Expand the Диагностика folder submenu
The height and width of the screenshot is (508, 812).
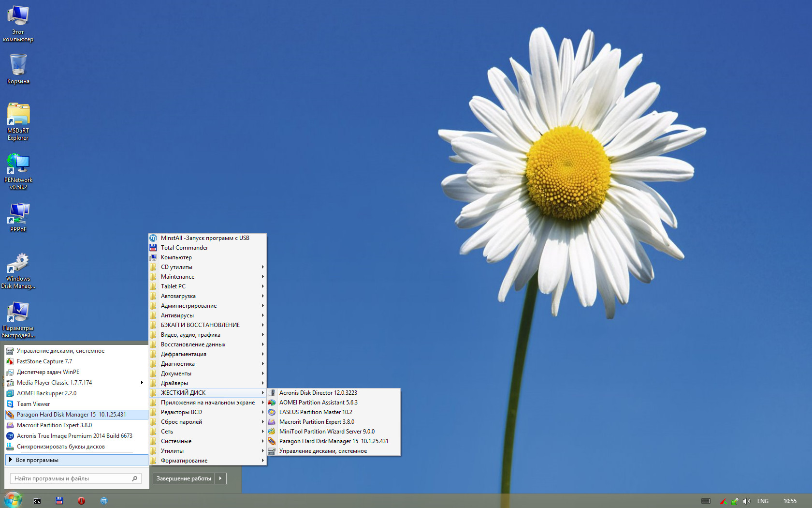coord(208,364)
